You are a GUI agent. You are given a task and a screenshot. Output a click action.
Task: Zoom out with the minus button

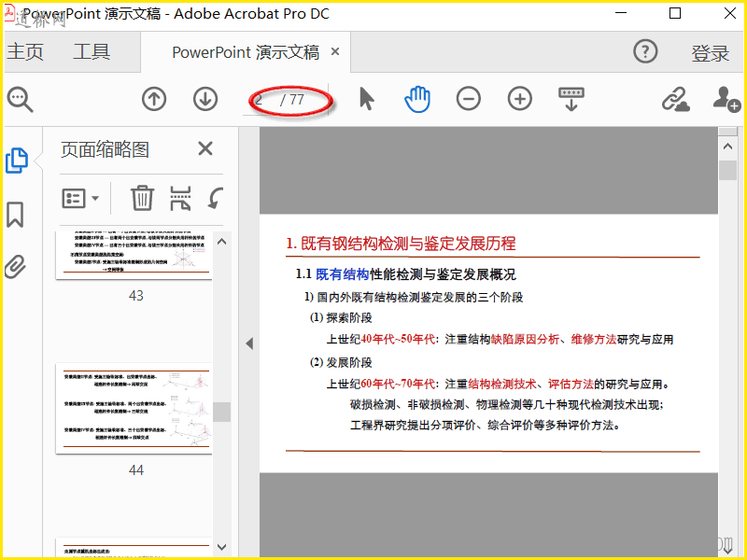(469, 99)
